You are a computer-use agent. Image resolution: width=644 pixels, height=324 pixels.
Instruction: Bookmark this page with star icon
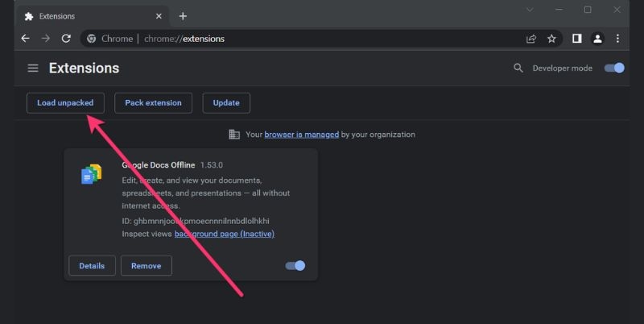[x=551, y=38]
